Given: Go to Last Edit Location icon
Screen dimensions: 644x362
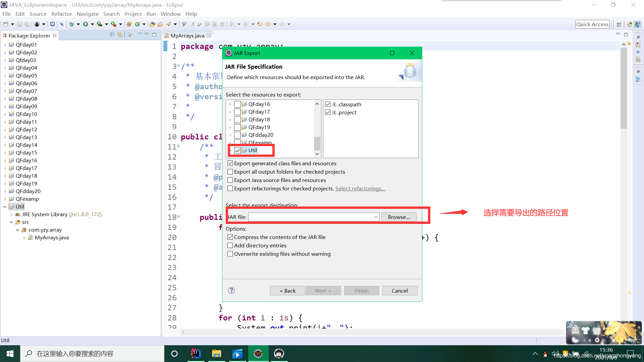Looking at the screenshot, I should [x=260, y=24].
